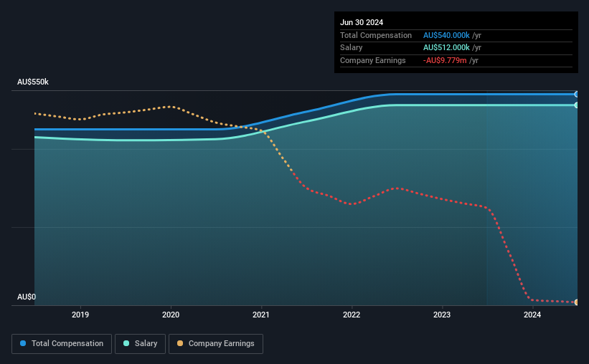Click the AU$0 y-axis label
Screen dimensions: 589x364
point(27,297)
